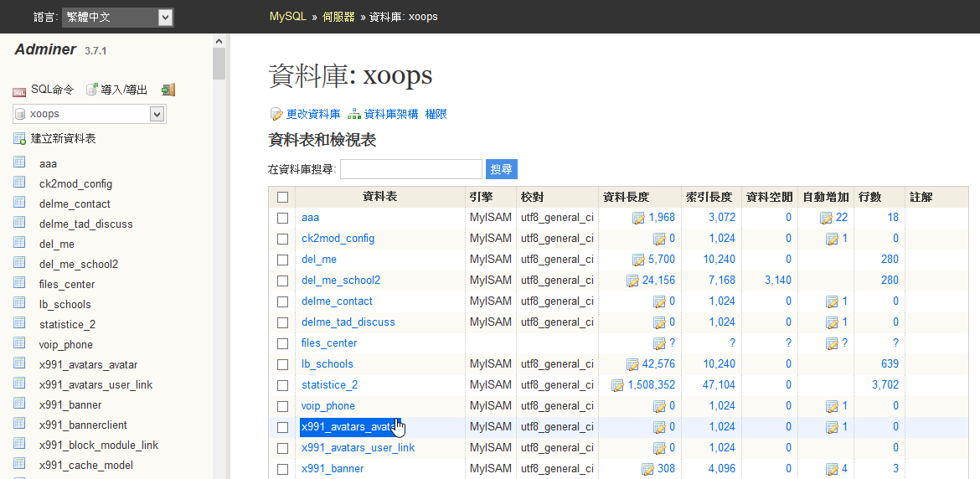Go to the MySQL breadcrumb link
Viewport: 980px width, 479px height.
[x=287, y=17]
